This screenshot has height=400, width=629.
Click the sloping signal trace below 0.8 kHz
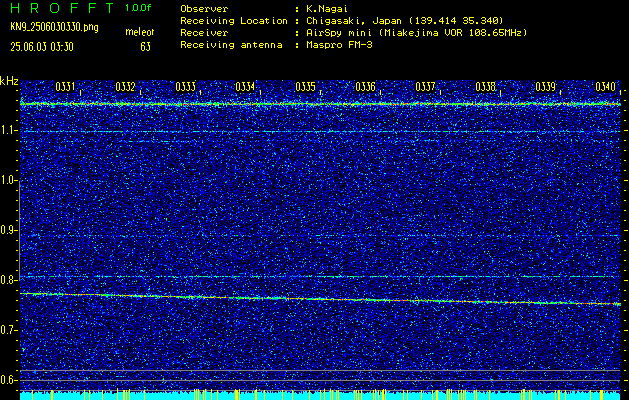coord(320,299)
